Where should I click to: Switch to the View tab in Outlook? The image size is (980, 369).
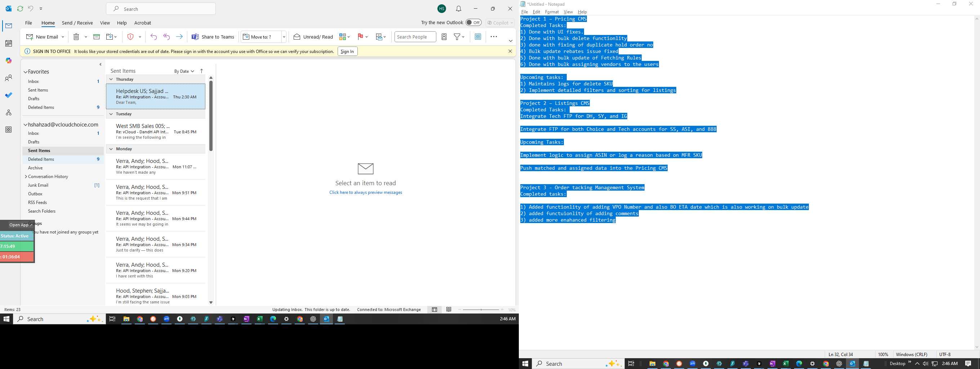click(105, 23)
